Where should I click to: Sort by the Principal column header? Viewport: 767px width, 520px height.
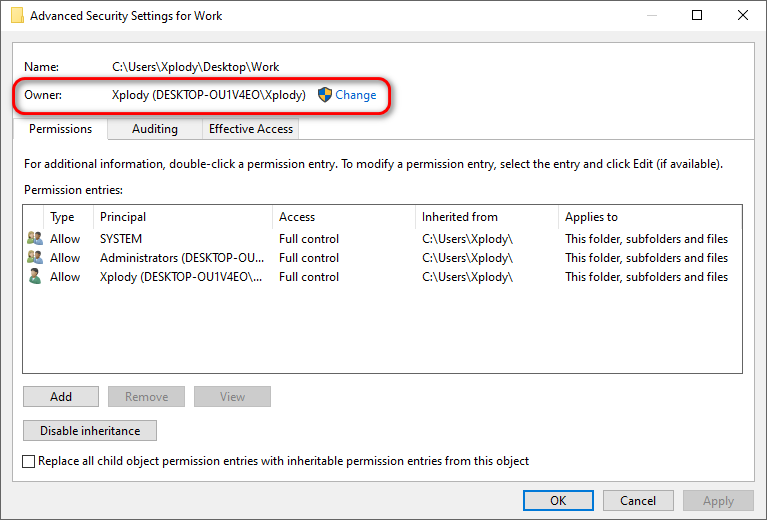183,217
